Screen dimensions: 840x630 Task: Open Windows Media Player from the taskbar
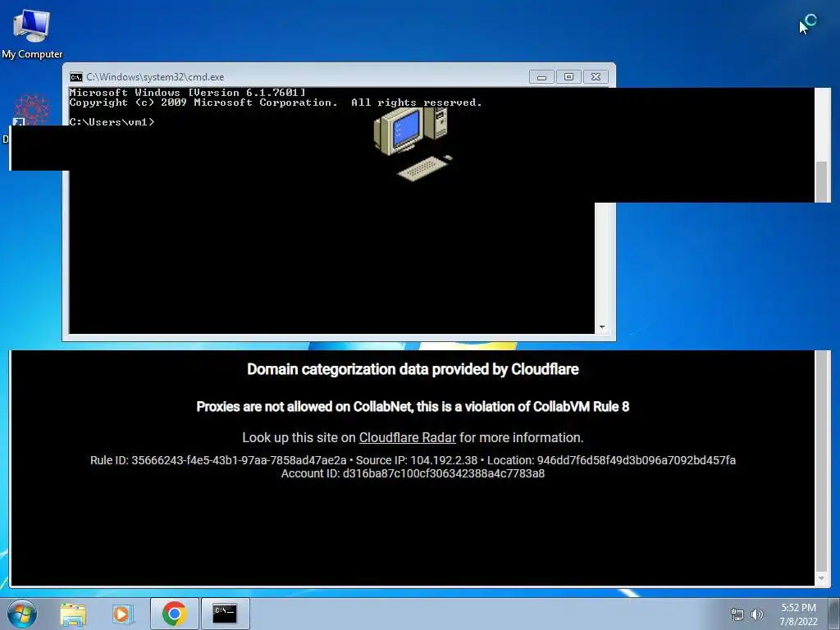pos(123,614)
